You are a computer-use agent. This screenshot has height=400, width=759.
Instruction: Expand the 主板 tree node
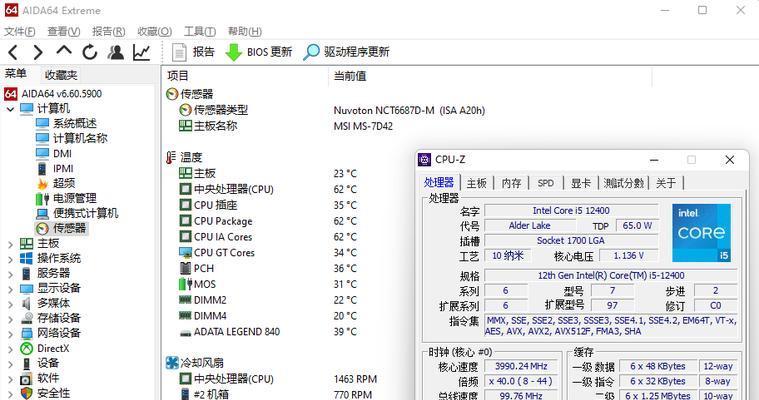tap(10, 244)
